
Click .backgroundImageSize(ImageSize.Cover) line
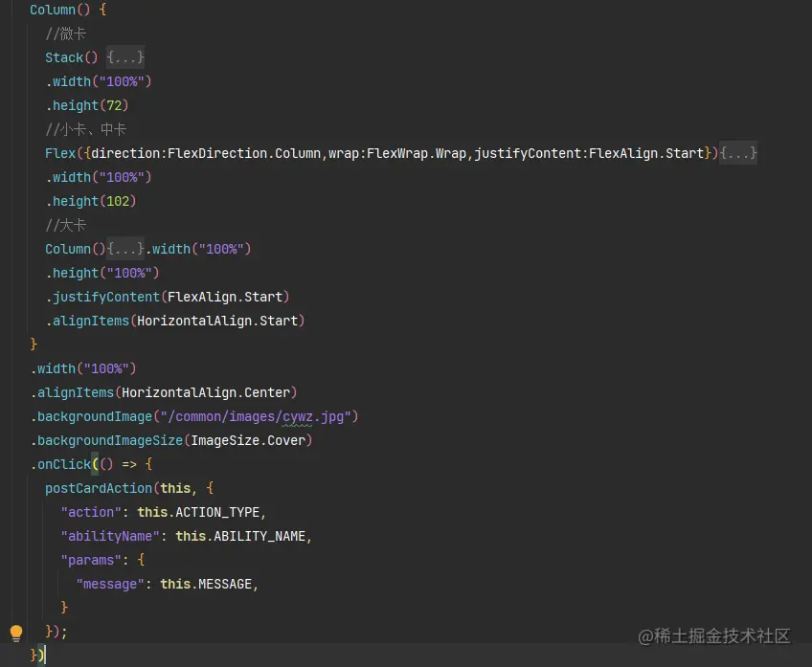tap(171, 440)
